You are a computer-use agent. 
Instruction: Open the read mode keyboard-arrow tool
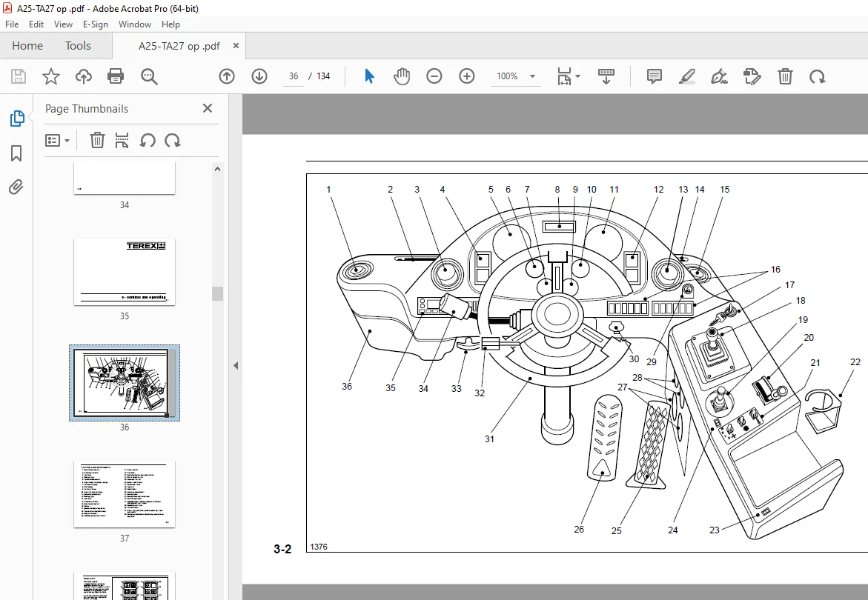[x=606, y=76]
